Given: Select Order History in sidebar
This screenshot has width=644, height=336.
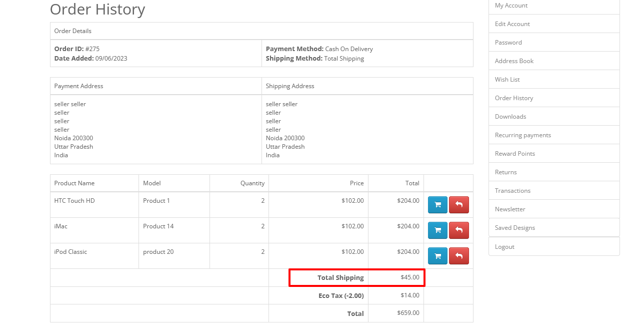Looking at the screenshot, I should tap(554, 98).
